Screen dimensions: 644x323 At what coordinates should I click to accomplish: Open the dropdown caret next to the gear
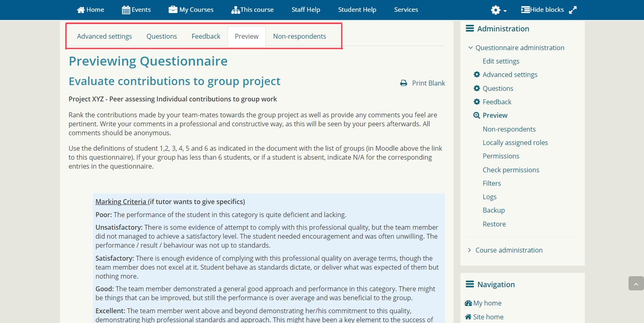coord(505,11)
